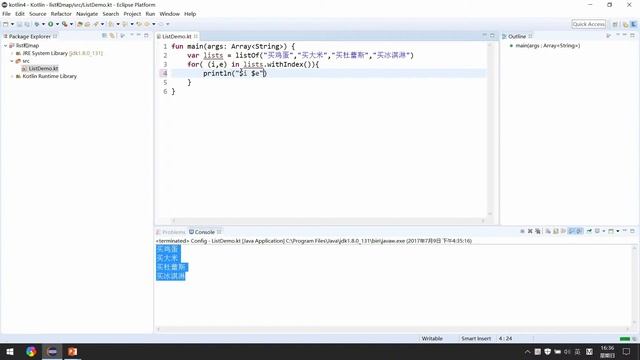Open External Tools dropdown arrow
640x360 pixels.
tap(71, 24)
